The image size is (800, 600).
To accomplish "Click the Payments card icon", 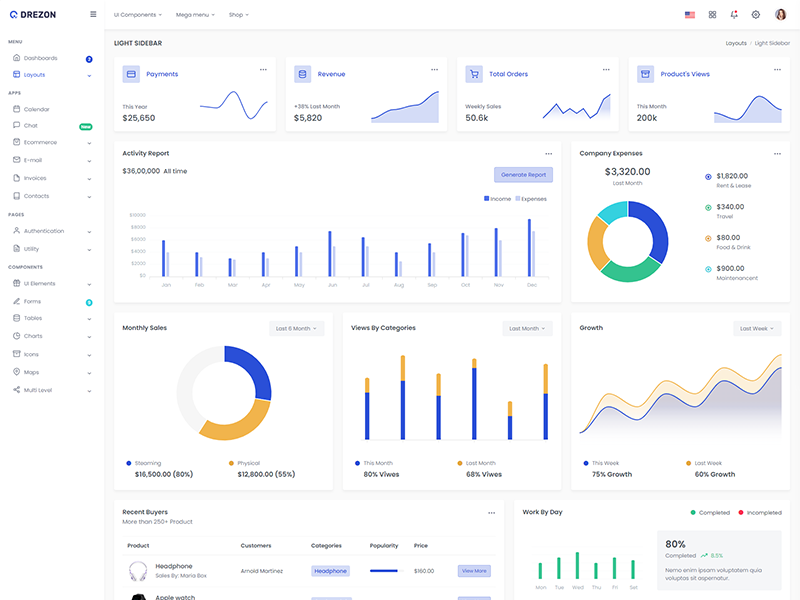I will [x=131, y=74].
